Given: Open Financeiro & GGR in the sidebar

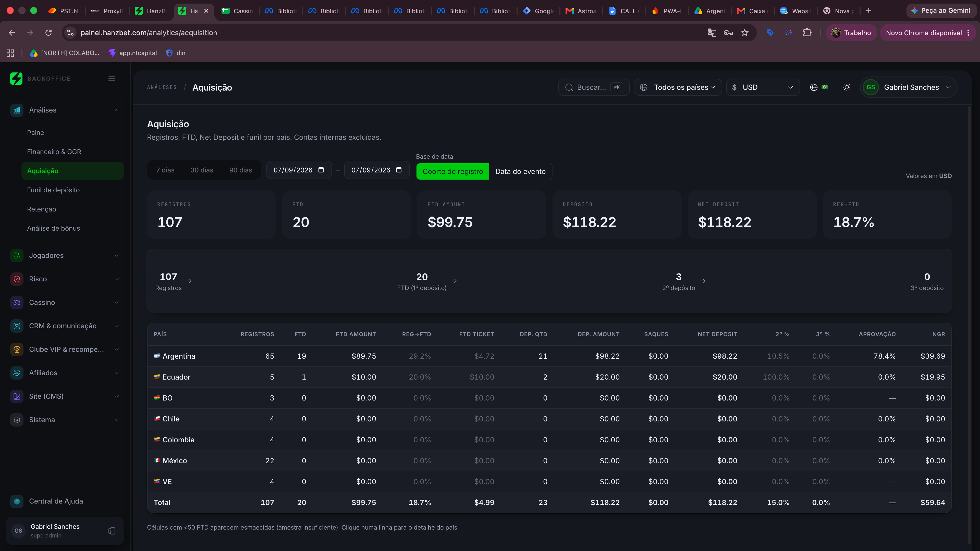Looking at the screenshot, I should tap(73, 152).
